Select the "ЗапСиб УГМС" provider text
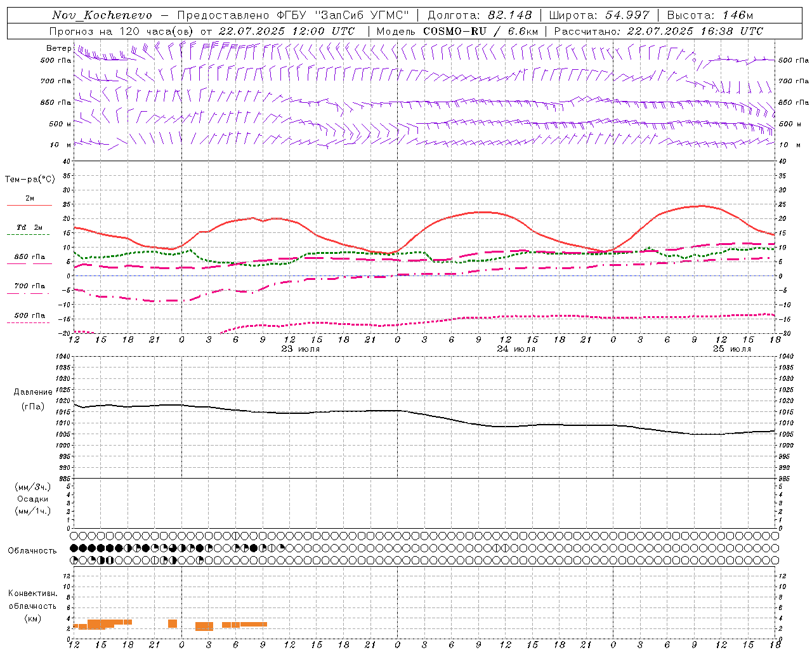Screen dimensions: 812x650 pyautogui.click(x=362, y=15)
